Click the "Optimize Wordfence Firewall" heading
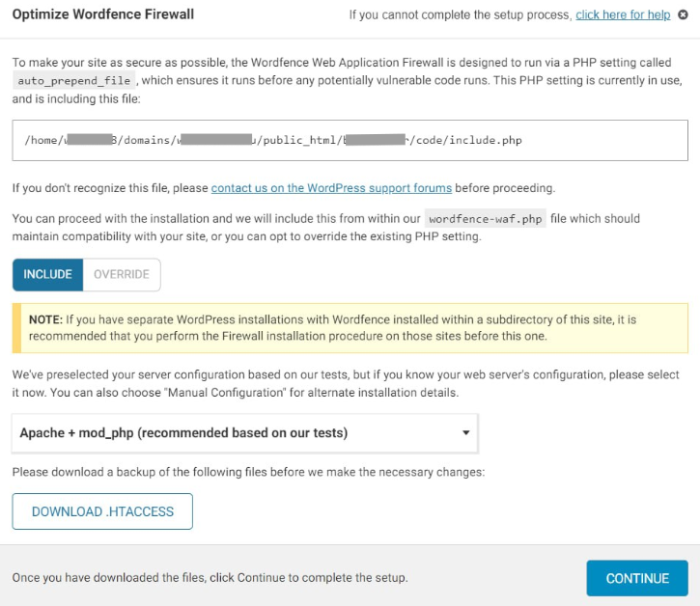The height and width of the screenshot is (606, 700). coord(103,14)
